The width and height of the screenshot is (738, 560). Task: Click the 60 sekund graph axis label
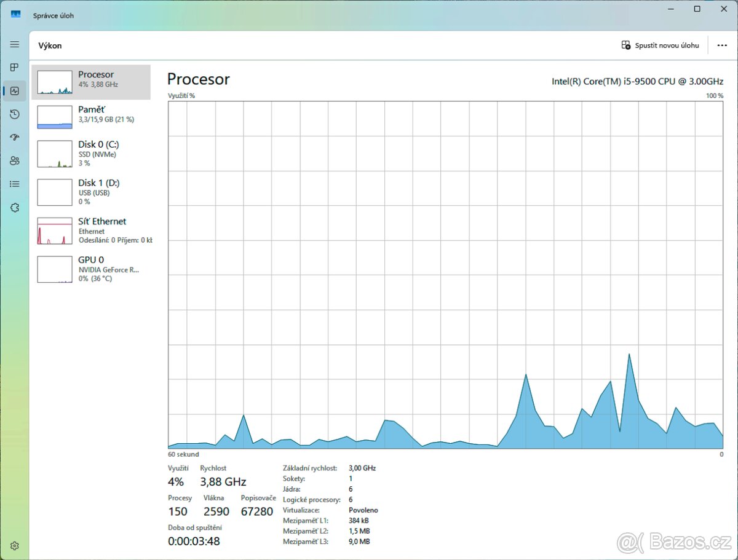[x=183, y=454]
